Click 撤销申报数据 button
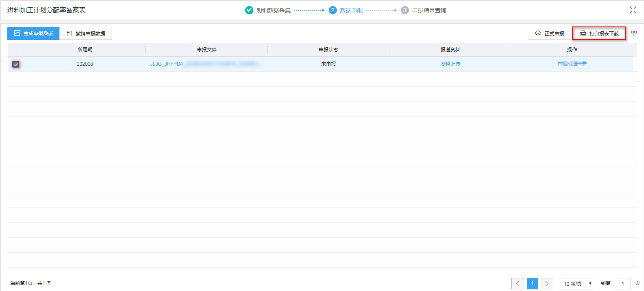644x291 pixels. (x=86, y=33)
